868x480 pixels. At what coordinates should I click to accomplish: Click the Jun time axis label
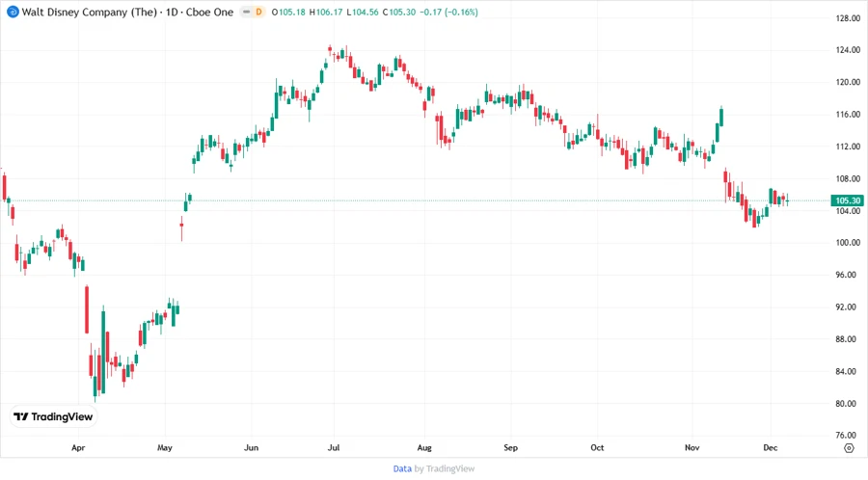coord(252,448)
